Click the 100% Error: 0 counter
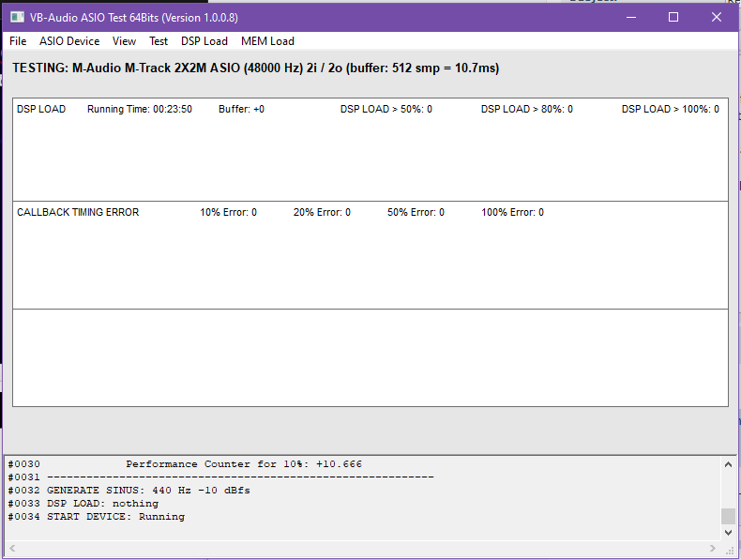Screen dimensions: 741x560 point(513,212)
